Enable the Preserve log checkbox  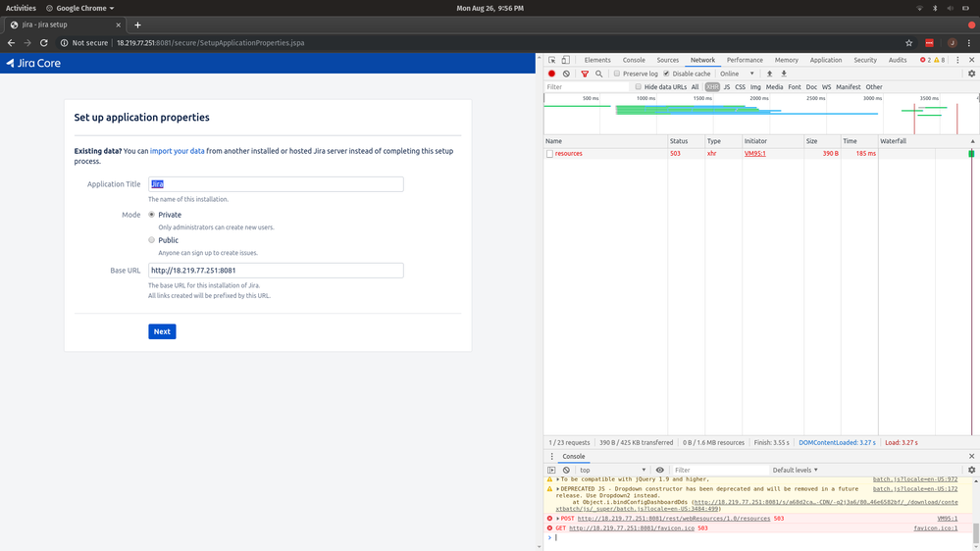click(x=617, y=74)
